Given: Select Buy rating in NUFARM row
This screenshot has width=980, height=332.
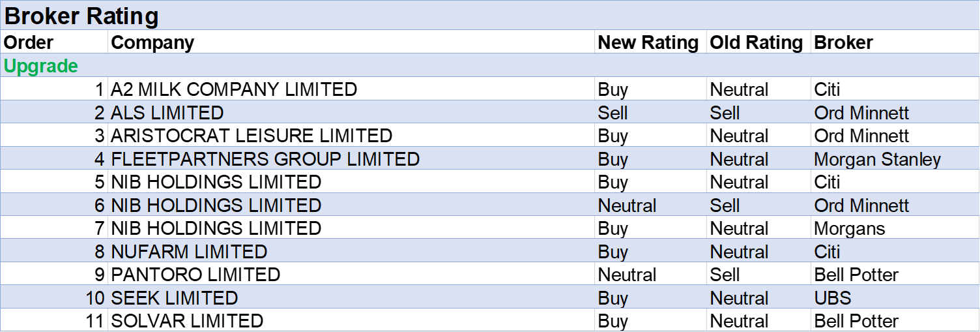Looking at the screenshot, I should (612, 252).
